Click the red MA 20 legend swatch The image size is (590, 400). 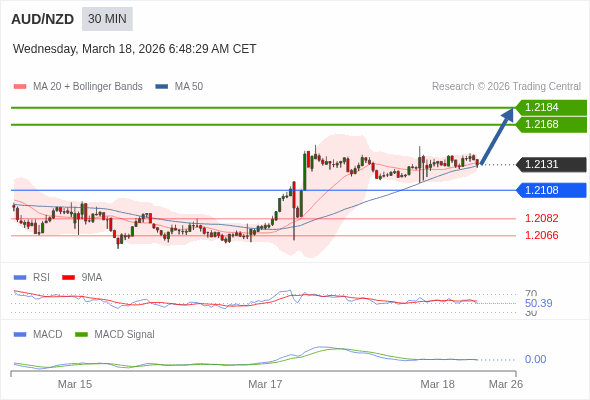[x=20, y=87]
